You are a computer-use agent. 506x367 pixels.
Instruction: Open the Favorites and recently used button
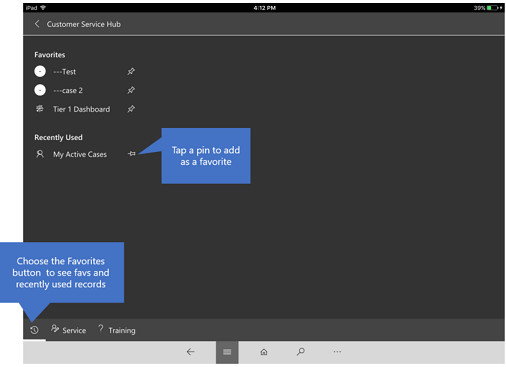tap(34, 330)
